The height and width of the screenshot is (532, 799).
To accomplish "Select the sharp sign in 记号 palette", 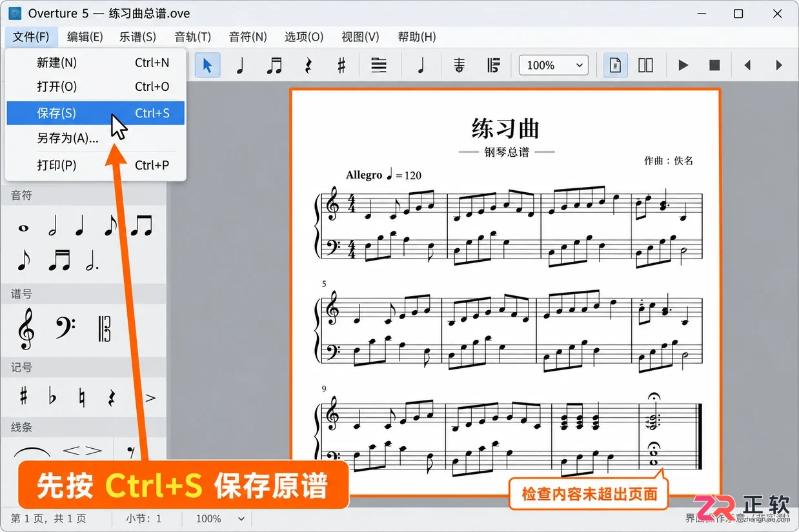I will coord(24,396).
